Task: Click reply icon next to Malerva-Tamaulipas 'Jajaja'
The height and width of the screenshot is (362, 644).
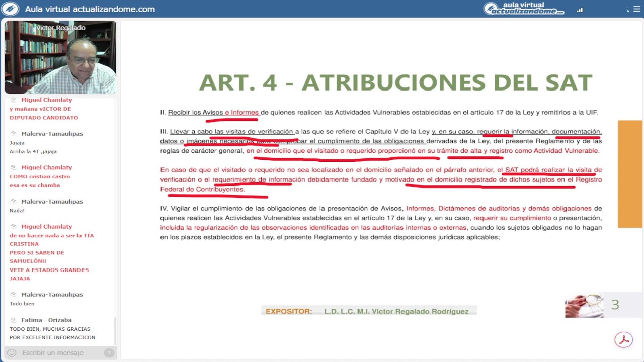Action: (14, 134)
